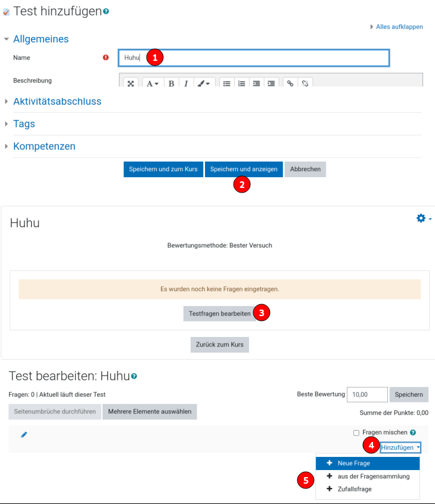Click the Beste Bewertung input field

tap(366, 394)
